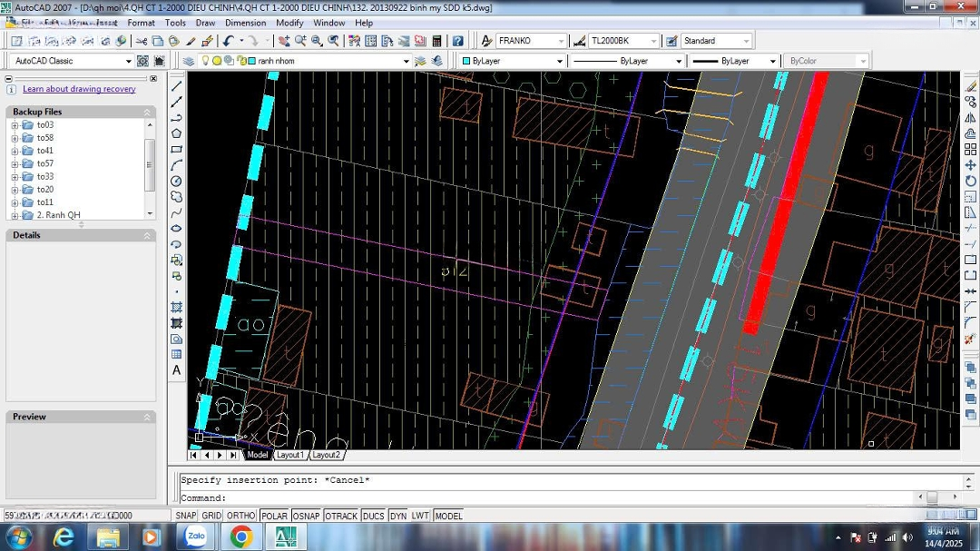Pick the Circle tool in Draw toolbar
This screenshot has height=551, width=980.
[x=177, y=181]
